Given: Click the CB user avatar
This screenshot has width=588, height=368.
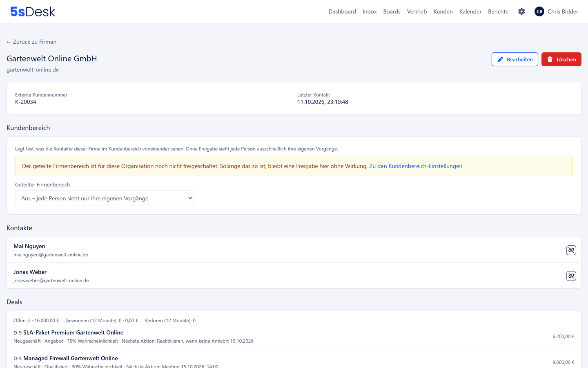Looking at the screenshot, I should coord(539,11).
